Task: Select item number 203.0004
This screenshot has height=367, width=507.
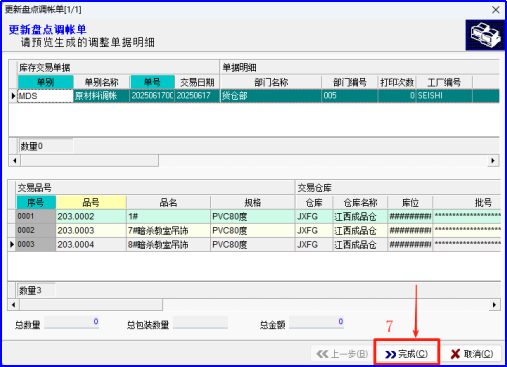Action: pos(91,244)
